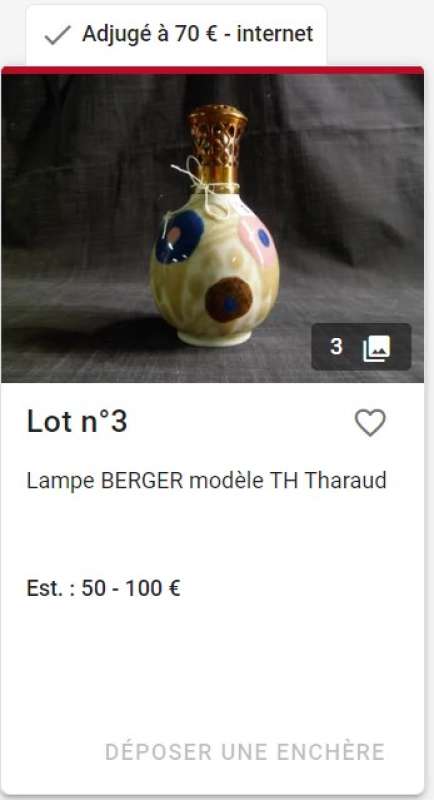Click the checkmark icon beside Adjugé
434x800 pixels.
click(58, 35)
